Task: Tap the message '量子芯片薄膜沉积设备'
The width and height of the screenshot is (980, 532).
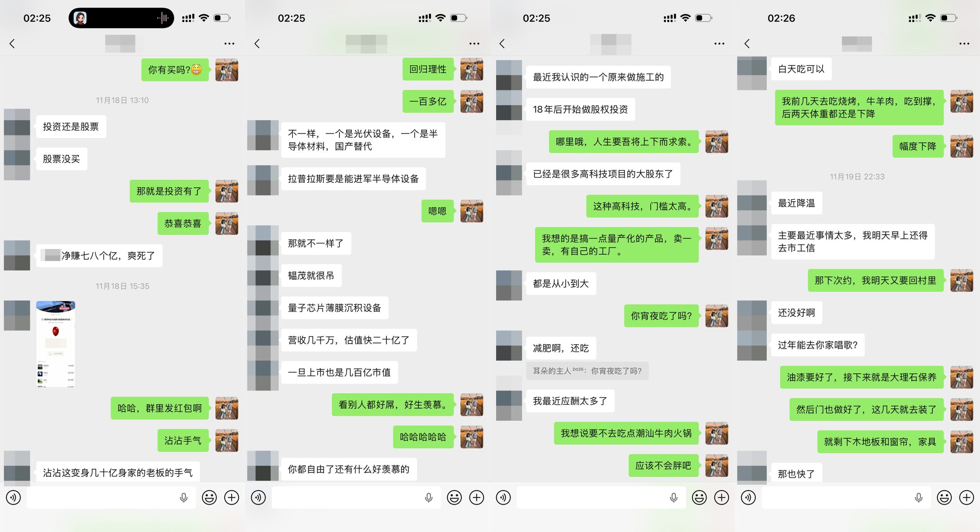Action: coord(335,308)
